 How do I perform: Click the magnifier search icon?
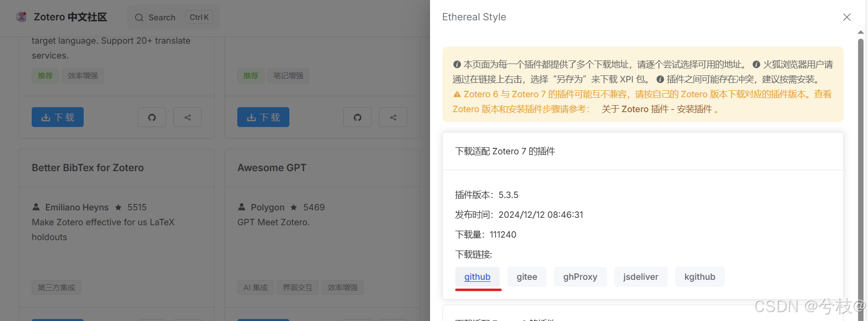pyautogui.click(x=139, y=18)
